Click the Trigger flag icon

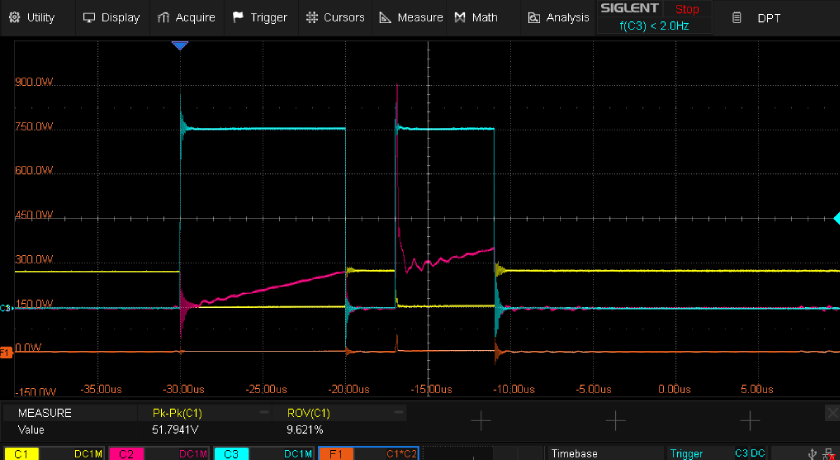point(237,18)
